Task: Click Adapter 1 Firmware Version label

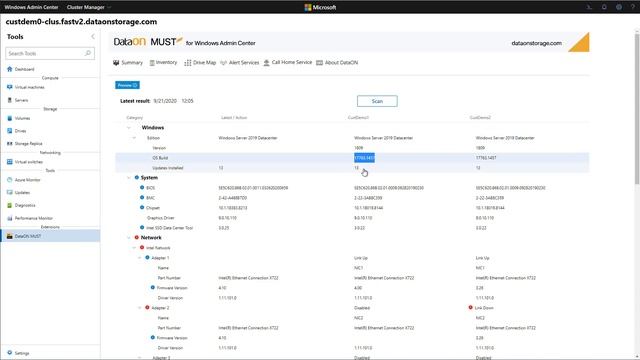Action: pyautogui.click(x=172, y=288)
